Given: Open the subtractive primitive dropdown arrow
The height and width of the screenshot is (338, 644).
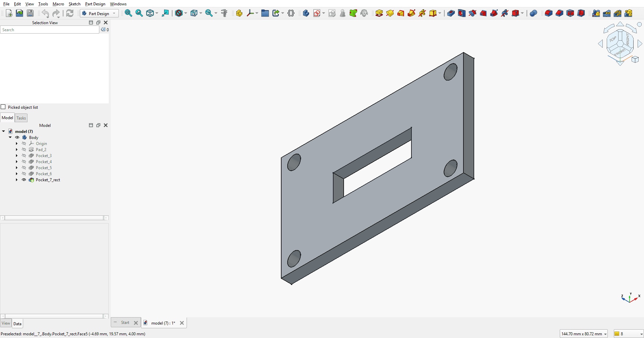Looking at the screenshot, I should pyautogui.click(x=523, y=13).
